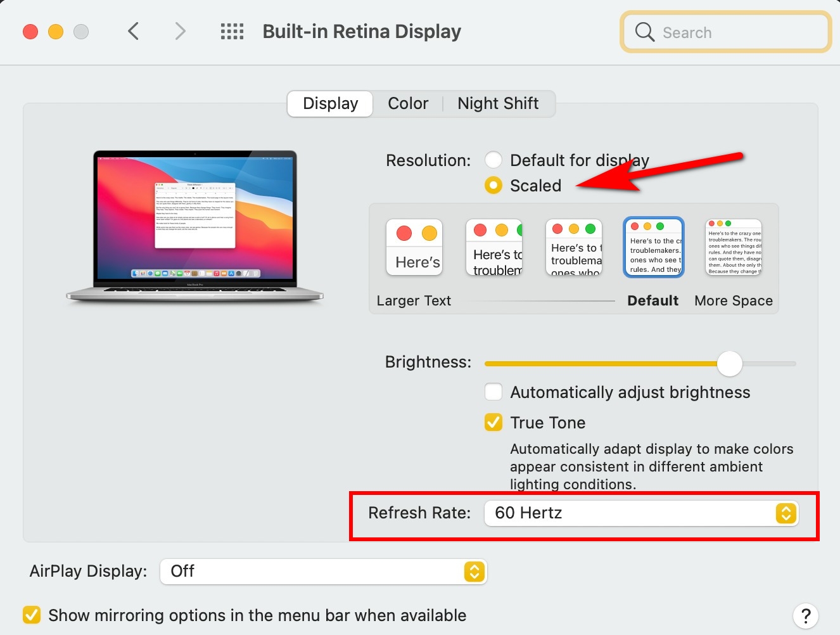This screenshot has width=840, height=635.
Task: Uncheck Show mirroring options in menu bar
Action: [x=31, y=614]
